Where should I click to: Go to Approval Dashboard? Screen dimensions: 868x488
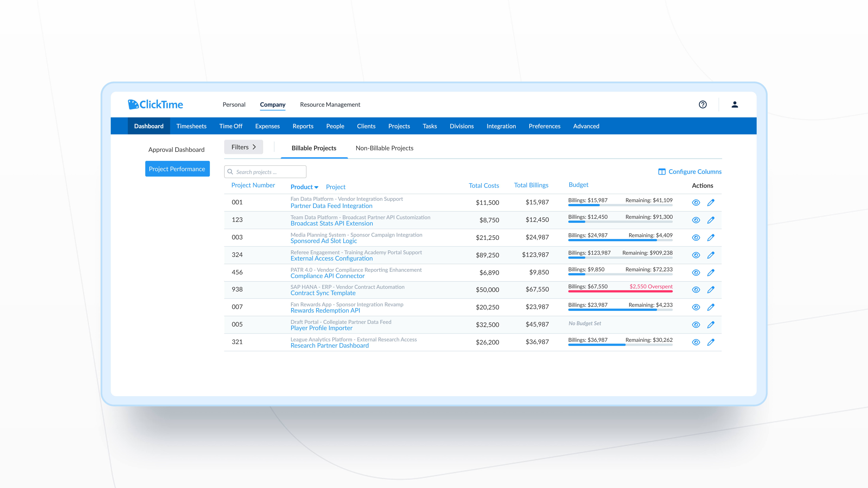(x=176, y=149)
